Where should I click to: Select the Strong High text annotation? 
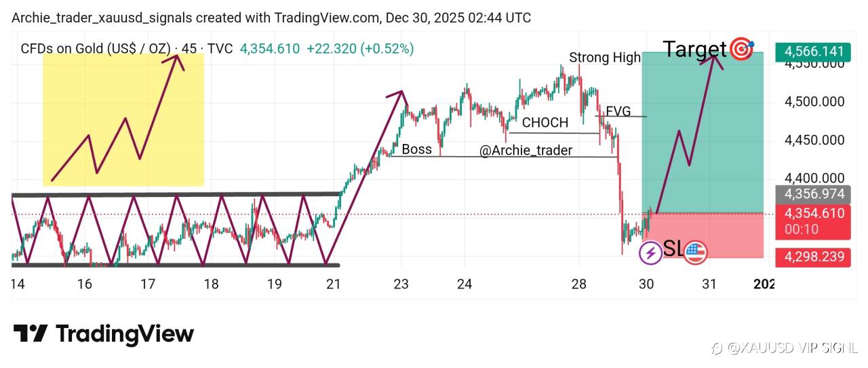tap(604, 58)
